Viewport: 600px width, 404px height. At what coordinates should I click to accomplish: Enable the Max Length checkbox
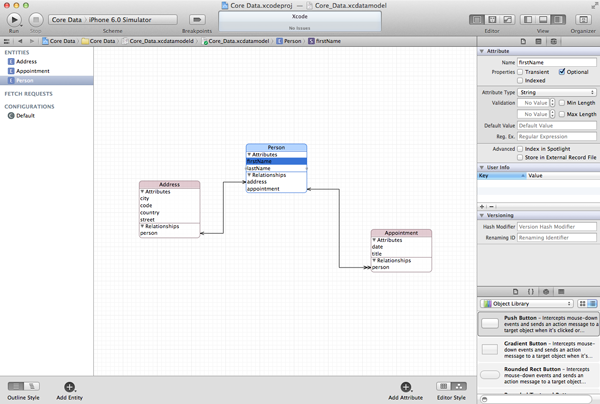562,114
